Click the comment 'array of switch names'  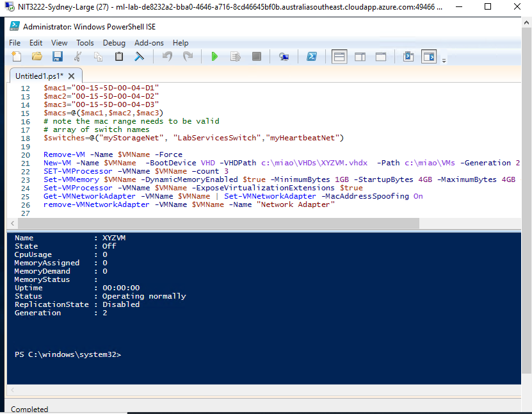(x=97, y=129)
